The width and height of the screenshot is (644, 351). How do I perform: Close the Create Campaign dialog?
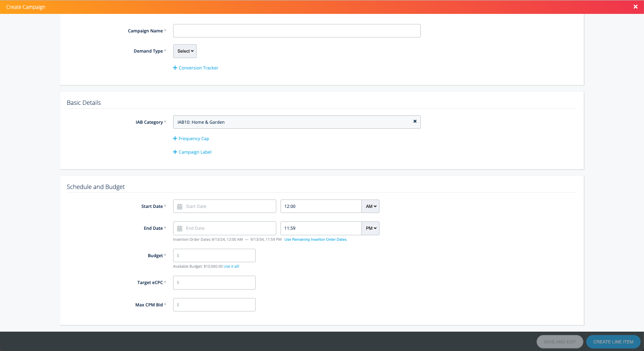(x=636, y=7)
